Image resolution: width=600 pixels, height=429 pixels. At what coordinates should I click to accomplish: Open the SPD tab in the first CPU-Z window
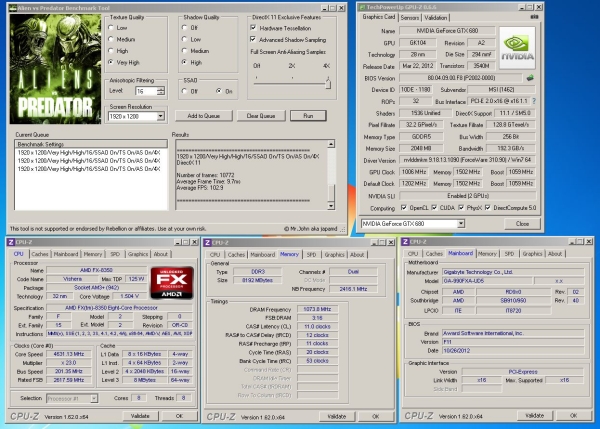(x=115, y=254)
